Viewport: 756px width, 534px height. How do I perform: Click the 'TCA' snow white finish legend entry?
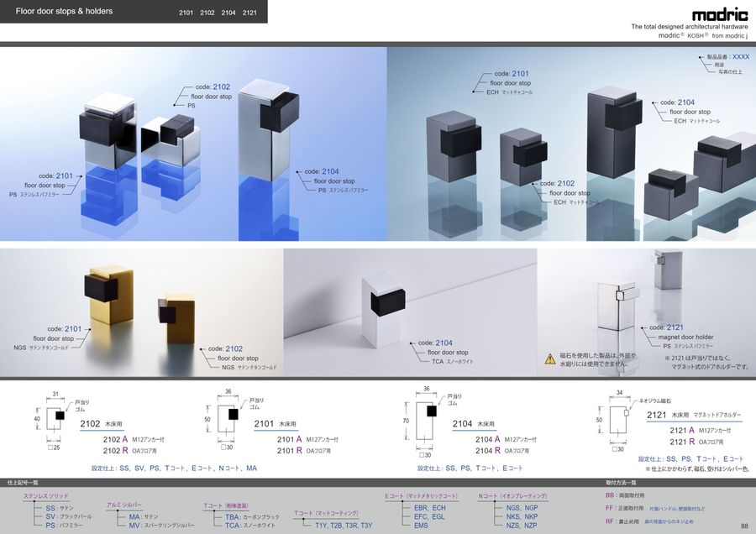click(x=250, y=526)
